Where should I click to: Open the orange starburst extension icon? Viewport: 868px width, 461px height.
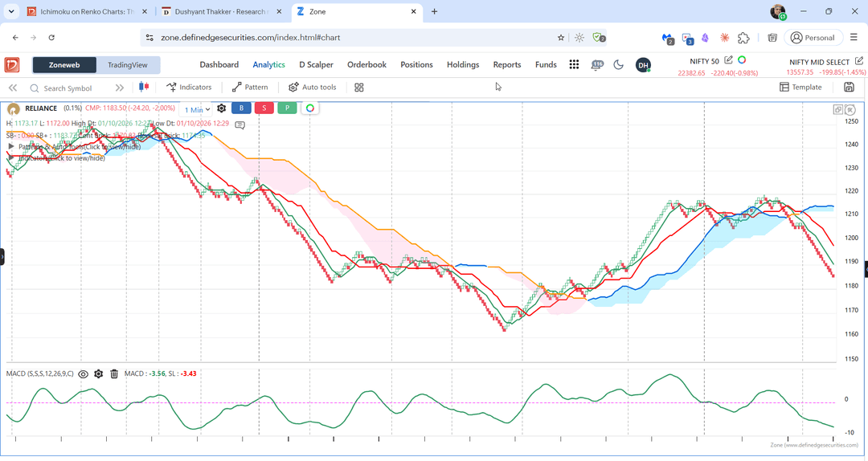724,38
